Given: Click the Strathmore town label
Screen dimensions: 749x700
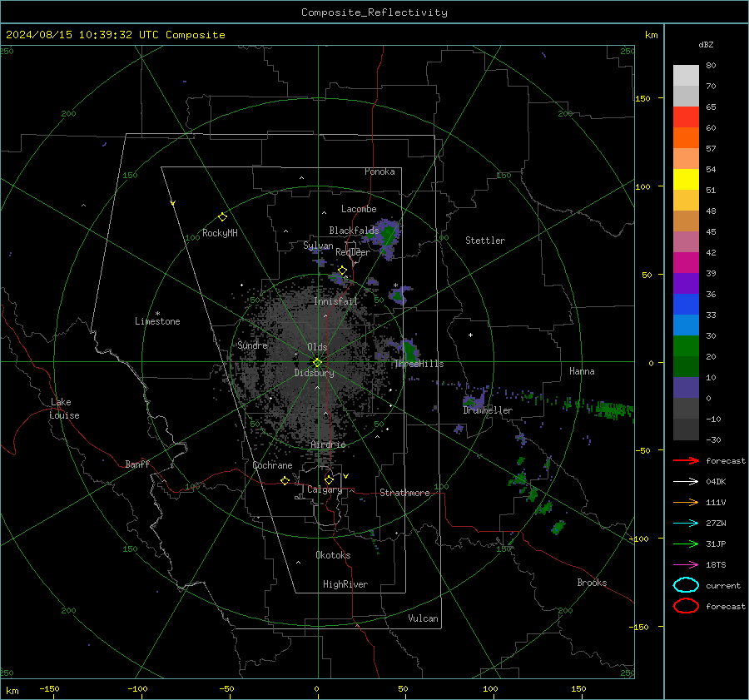Looking at the screenshot, I should click(404, 493).
